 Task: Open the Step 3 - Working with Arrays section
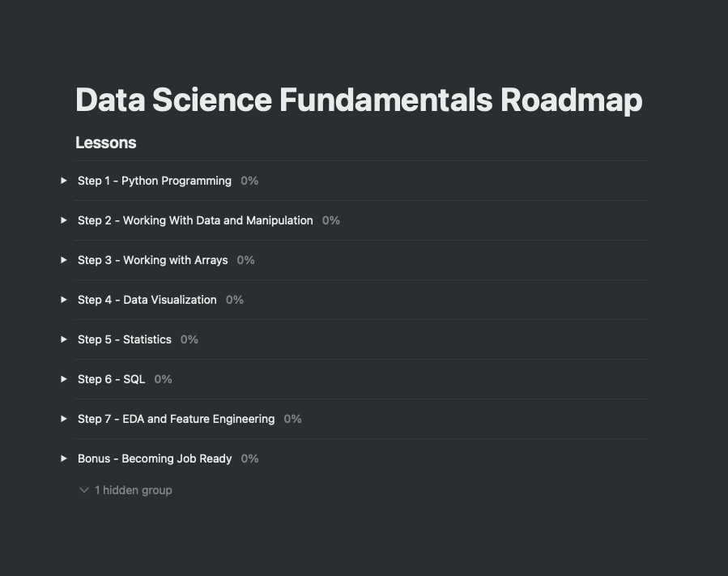64,259
